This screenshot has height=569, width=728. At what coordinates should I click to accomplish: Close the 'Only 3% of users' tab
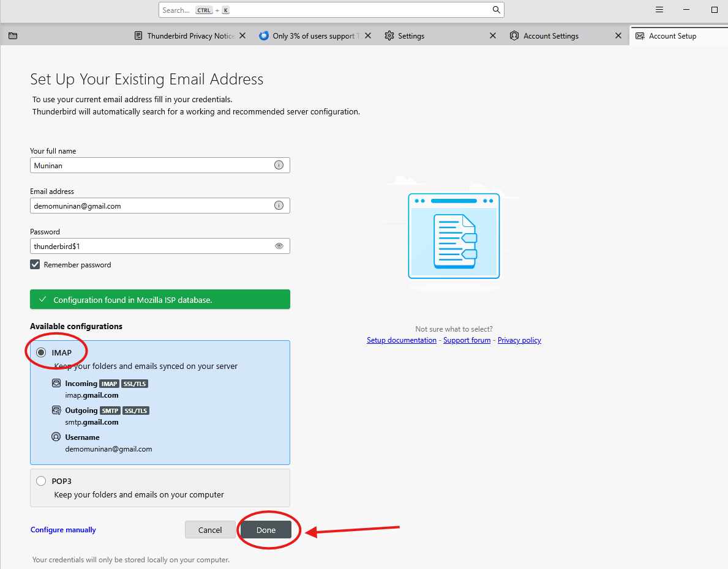368,35
